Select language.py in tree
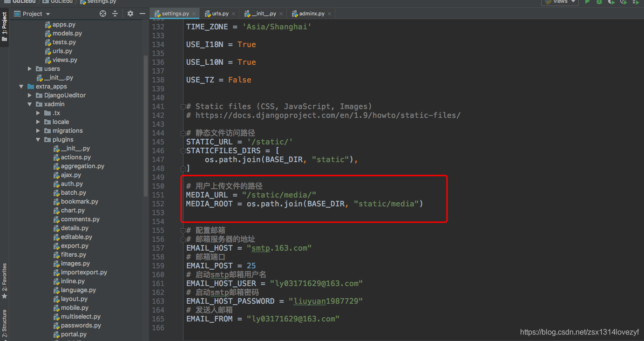 75,290
